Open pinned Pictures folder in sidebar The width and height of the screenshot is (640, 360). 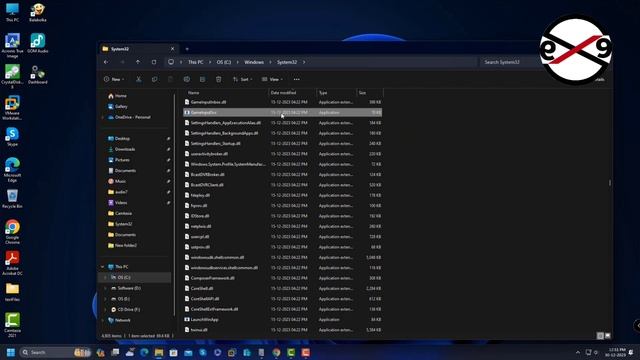point(119,160)
